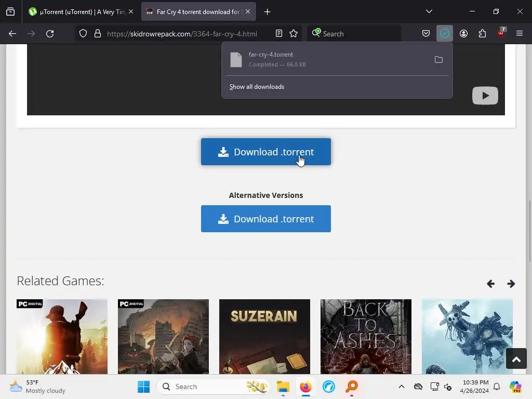Toggle reader view for this page
The width and height of the screenshot is (532, 399).
pos(279,33)
